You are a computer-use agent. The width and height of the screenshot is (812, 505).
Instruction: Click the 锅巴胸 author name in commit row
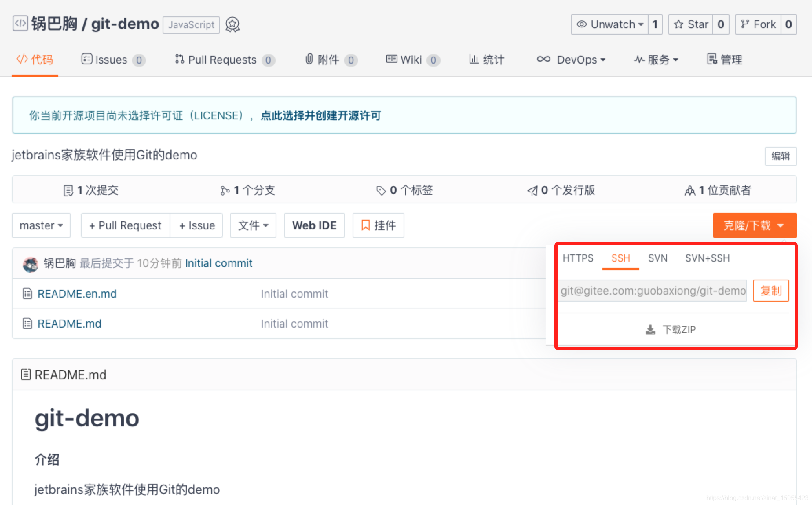[59, 263]
